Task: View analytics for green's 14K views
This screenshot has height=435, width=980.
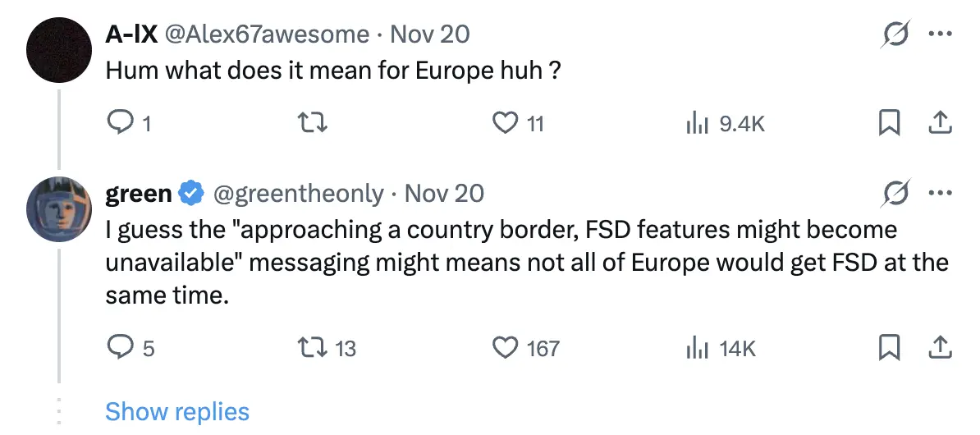Action: pyautogui.click(x=696, y=349)
